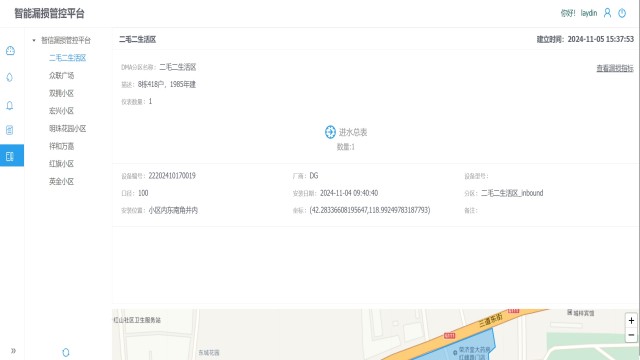Click manufacturer value DG

313,176
